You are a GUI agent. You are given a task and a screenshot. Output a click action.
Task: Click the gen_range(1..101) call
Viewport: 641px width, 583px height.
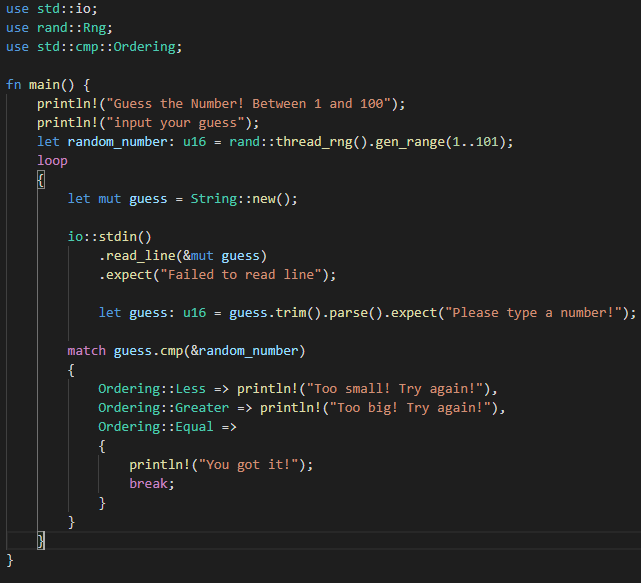pos(440,142)
